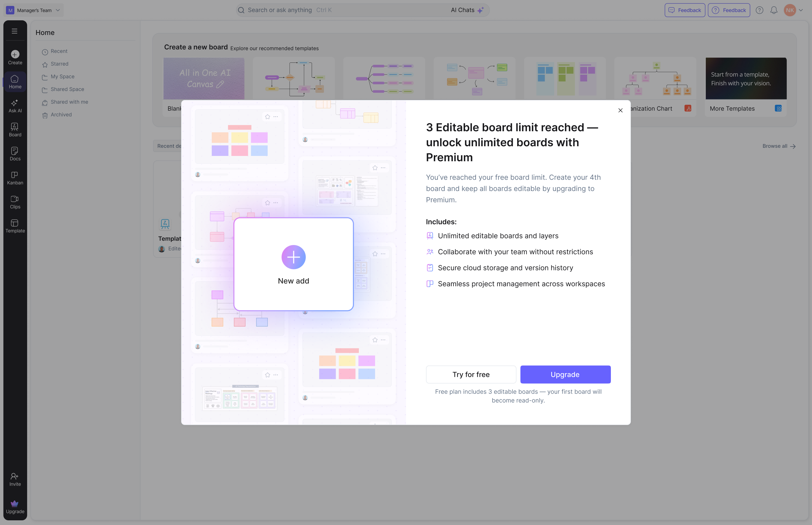812x525 pixels.
Task: Click the Recent tab below templates
Action: tap(168, 146)
